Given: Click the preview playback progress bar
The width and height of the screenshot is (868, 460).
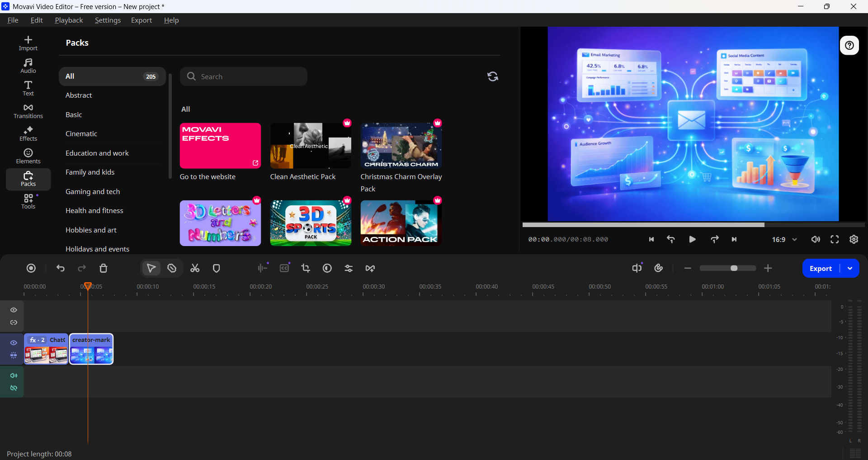Looking at the screenshot, I should [693, 225].
